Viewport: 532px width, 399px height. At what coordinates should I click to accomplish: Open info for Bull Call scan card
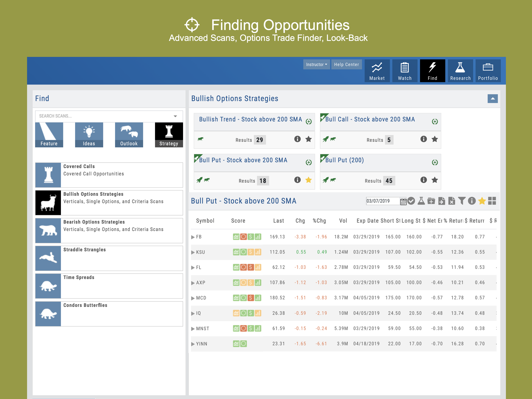tap(424, 139)
